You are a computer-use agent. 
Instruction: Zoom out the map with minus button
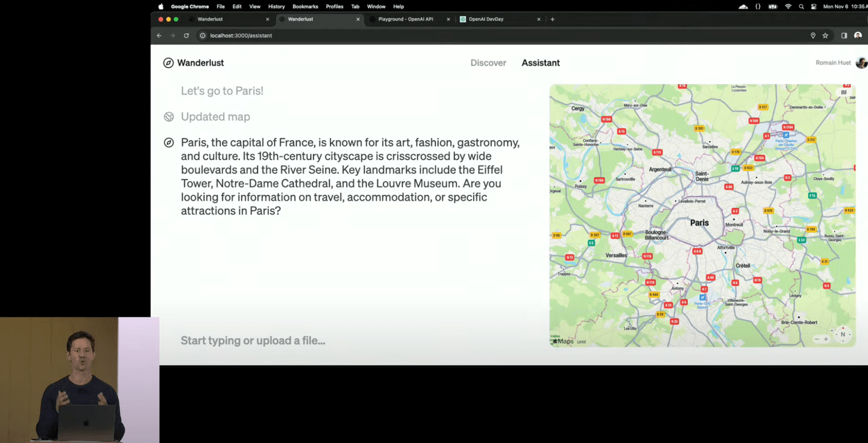tap(817, 339)
